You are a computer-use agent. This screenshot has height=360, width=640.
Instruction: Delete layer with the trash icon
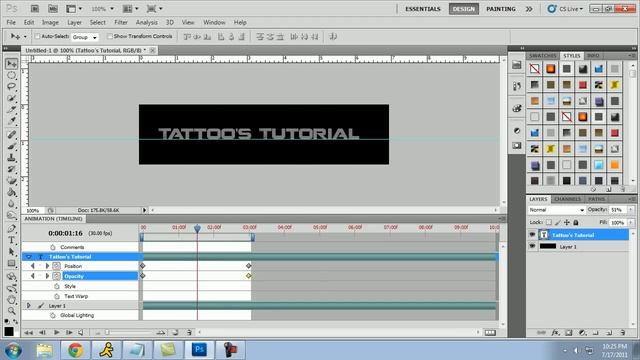point(622,333)
